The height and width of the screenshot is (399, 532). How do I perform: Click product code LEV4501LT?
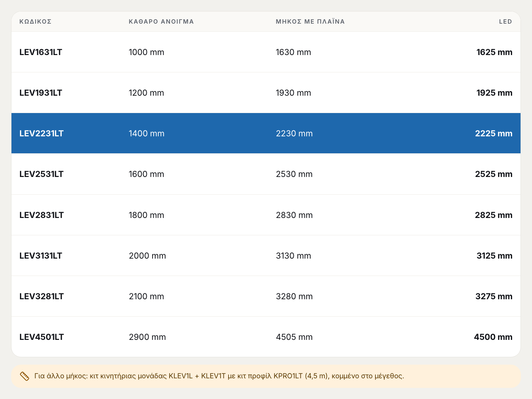42,337
